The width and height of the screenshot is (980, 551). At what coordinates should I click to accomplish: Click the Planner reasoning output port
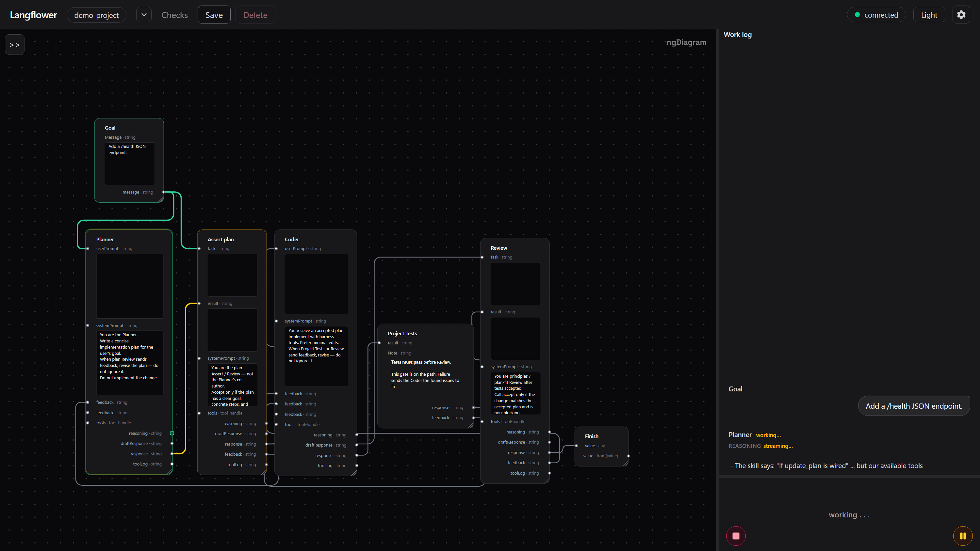(x=172, y=433)
